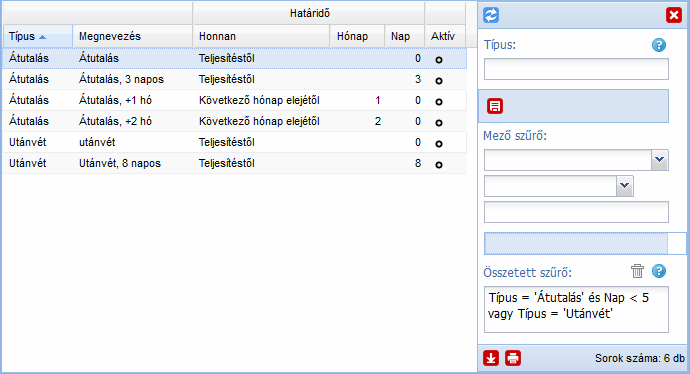Click Hónap value 2 in '+2 hó' row
This screenshot has height=374, width=690.
(x=378, y=121)
